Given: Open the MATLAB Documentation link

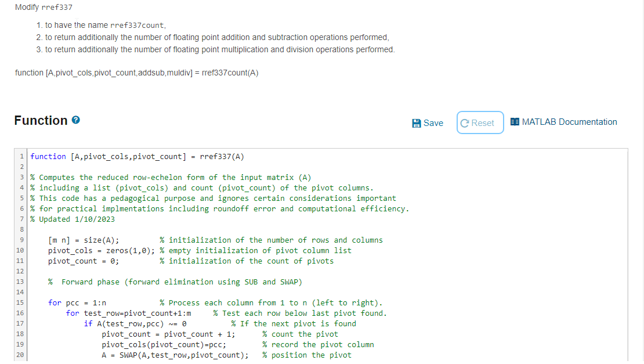Looking at the screenshot, I should (x=563, y=122).
